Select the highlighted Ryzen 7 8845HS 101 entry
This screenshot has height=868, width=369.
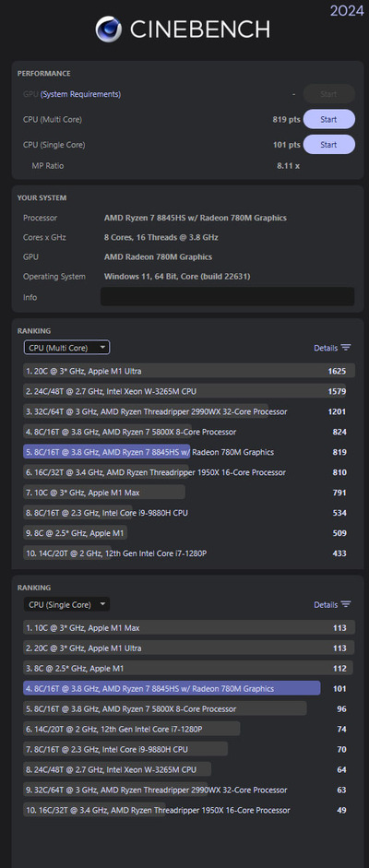coord(189,689)
